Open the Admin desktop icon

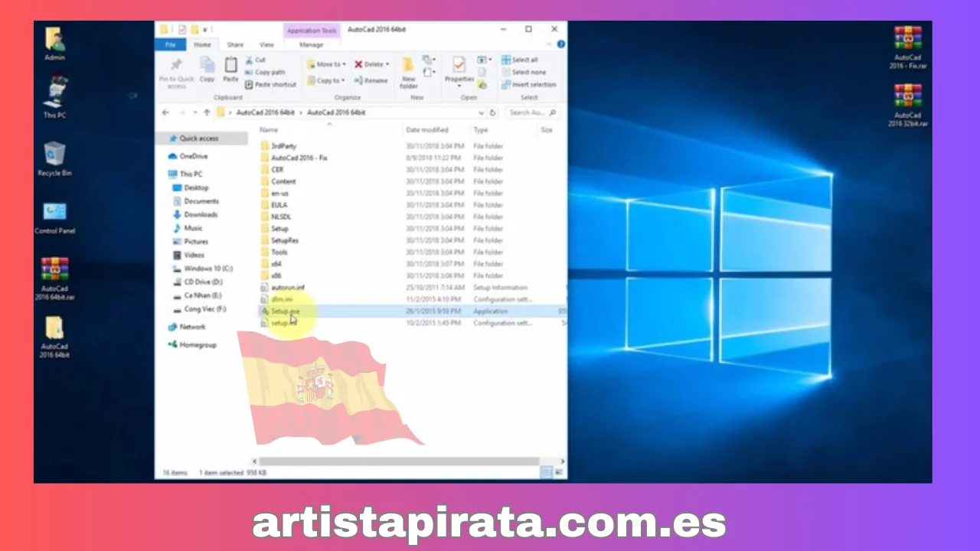(x=54, y=44)
